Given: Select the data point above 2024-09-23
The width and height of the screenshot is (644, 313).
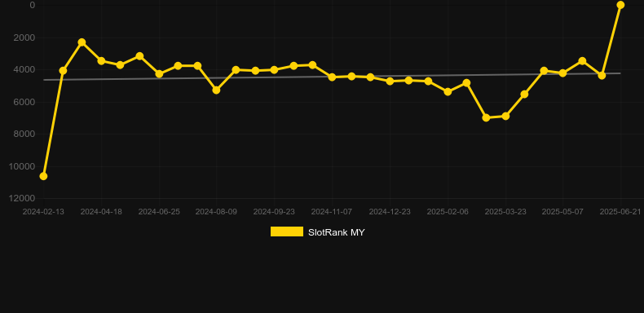Looking at the screenshot, I should [x=274, y=70].
